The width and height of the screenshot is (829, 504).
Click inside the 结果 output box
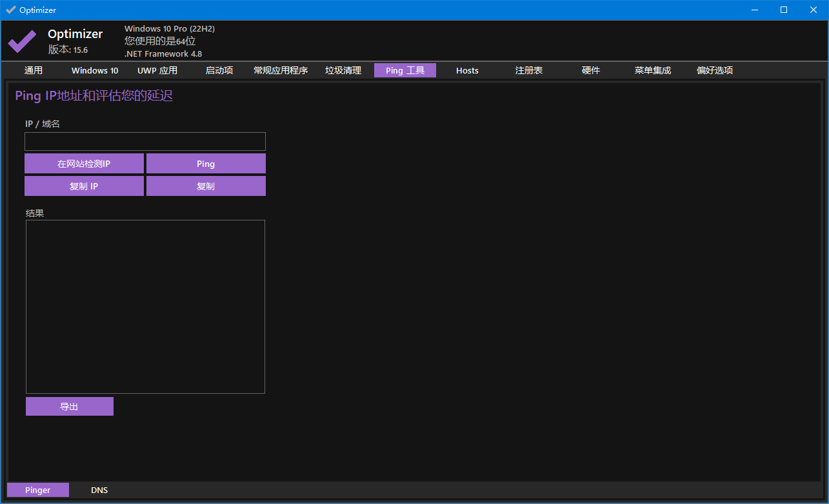click(145, 306)
